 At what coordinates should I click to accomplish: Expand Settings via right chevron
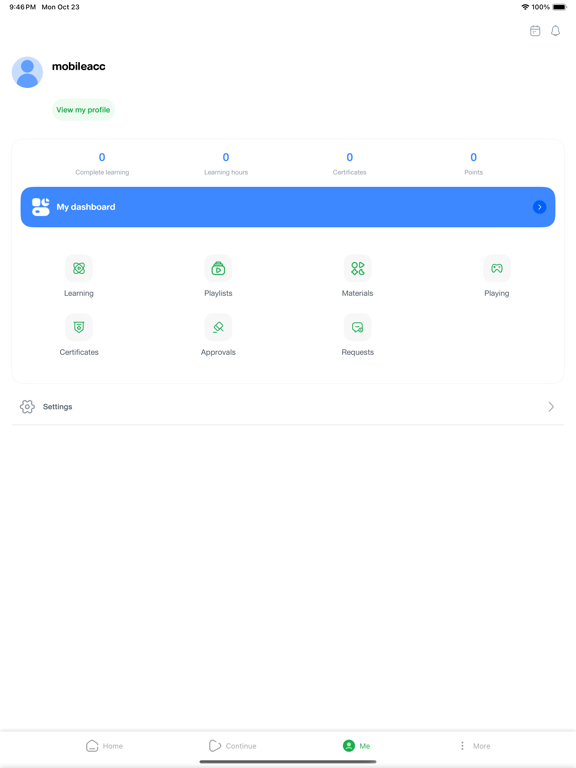pyautogui.click(x=551, y=407)
